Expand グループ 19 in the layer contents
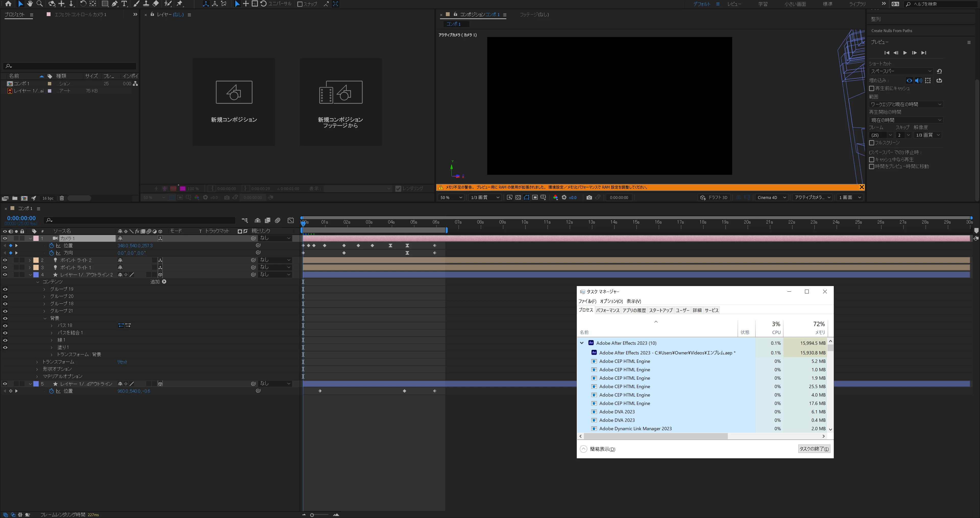This screenshot has width=980, height=518. 44,289
